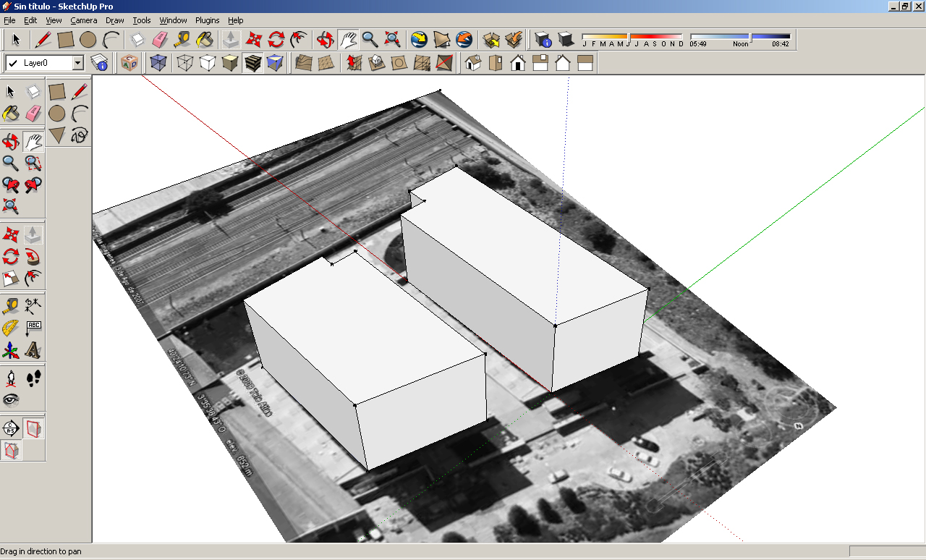Open the Camera menu
This screenshot has height=560, width=926.
tap(83, 20)
